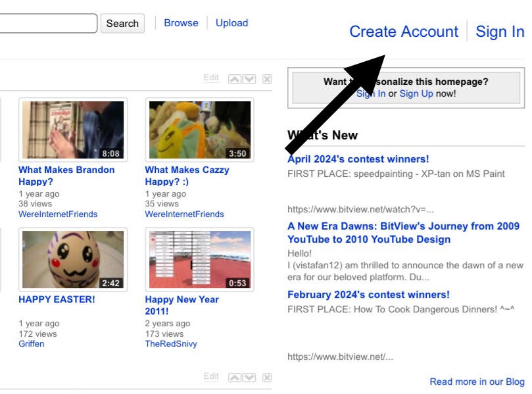This screenshot has height=394, width=532.
Task: Click Edit link on the top module
Action: 211,78
